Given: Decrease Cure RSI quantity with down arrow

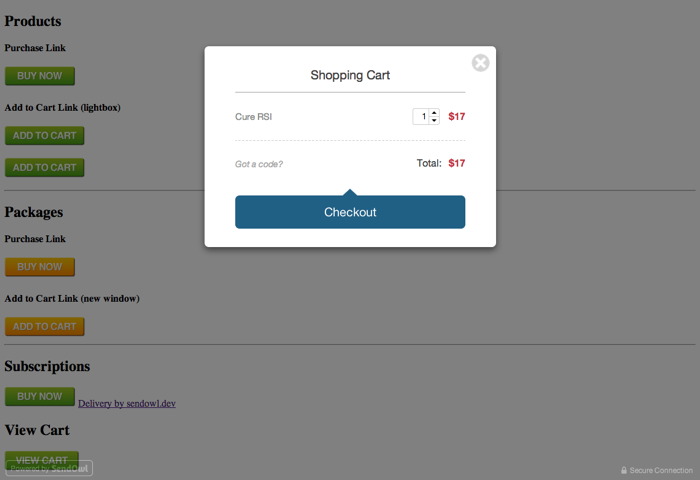Looking at the screenshot, I should tap(434, 121).
